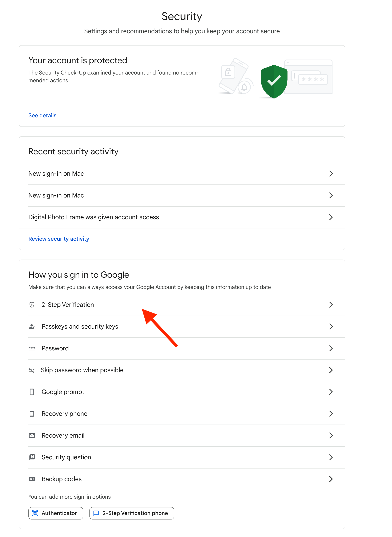Click the Backup codes 123 icon
The image size is (392, 537).
click(x=32, y=479)
